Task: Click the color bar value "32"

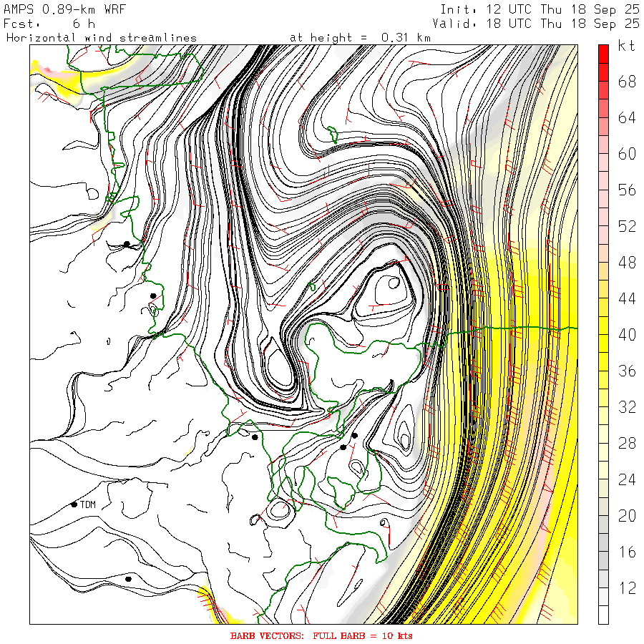Action: 627,407
